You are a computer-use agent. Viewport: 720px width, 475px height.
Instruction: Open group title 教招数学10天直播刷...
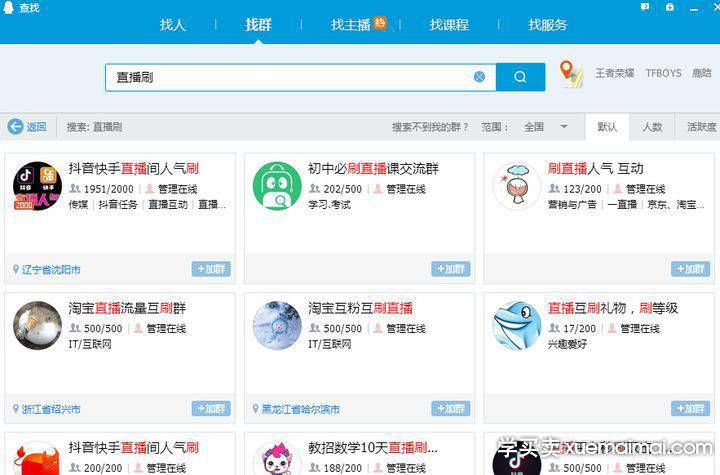coord(372,447)
